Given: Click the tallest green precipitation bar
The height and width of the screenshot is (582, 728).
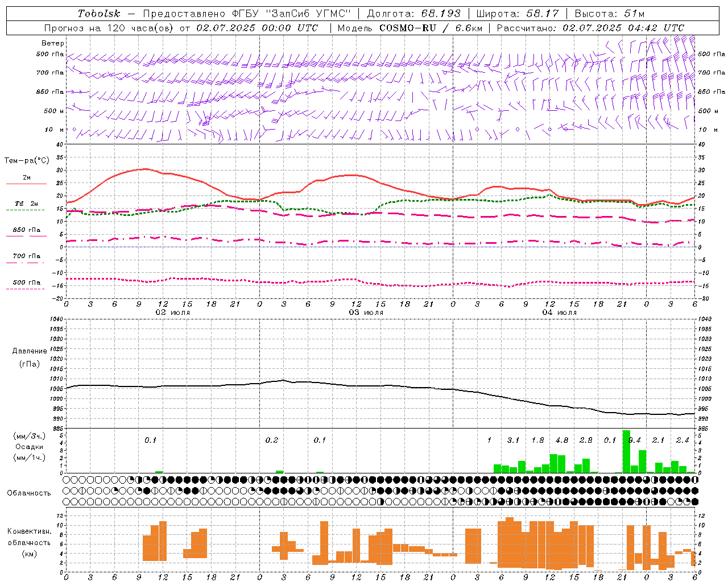Looking at the screenshot, I should [626, 451].
